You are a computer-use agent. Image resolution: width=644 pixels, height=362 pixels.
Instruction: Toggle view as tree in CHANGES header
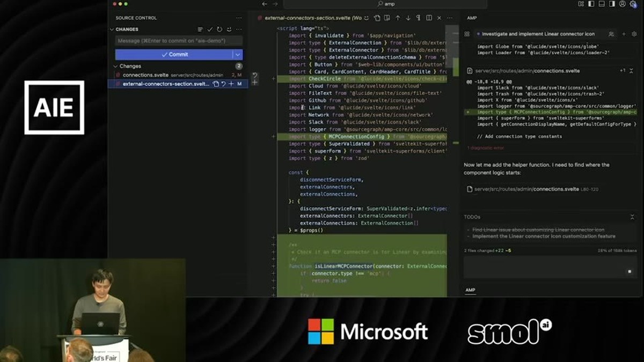(200, 29)
